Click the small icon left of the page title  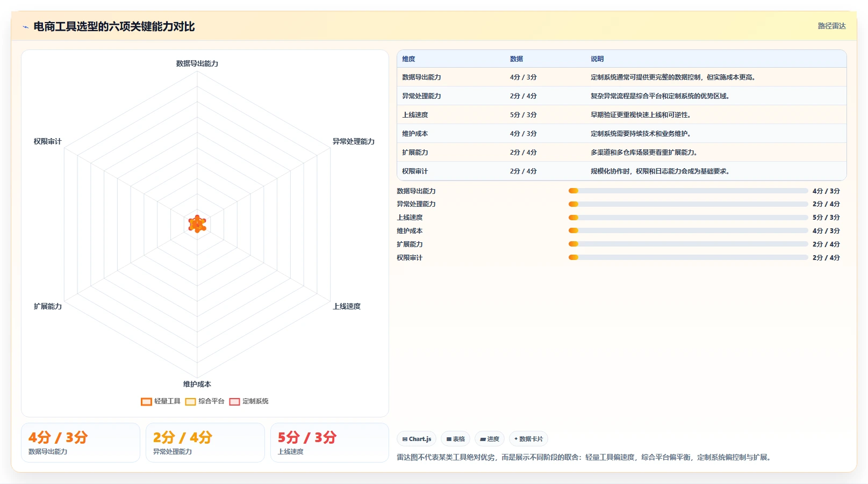[25, 27]
